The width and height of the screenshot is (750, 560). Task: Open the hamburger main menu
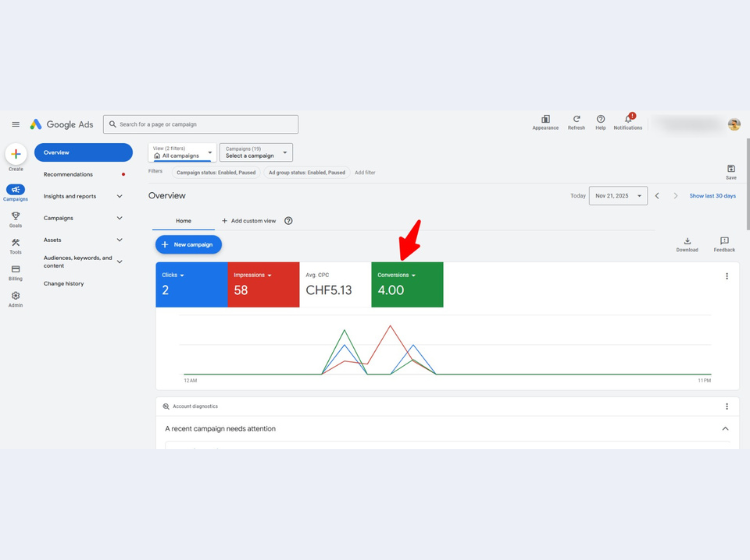click(x=15, y=125)
